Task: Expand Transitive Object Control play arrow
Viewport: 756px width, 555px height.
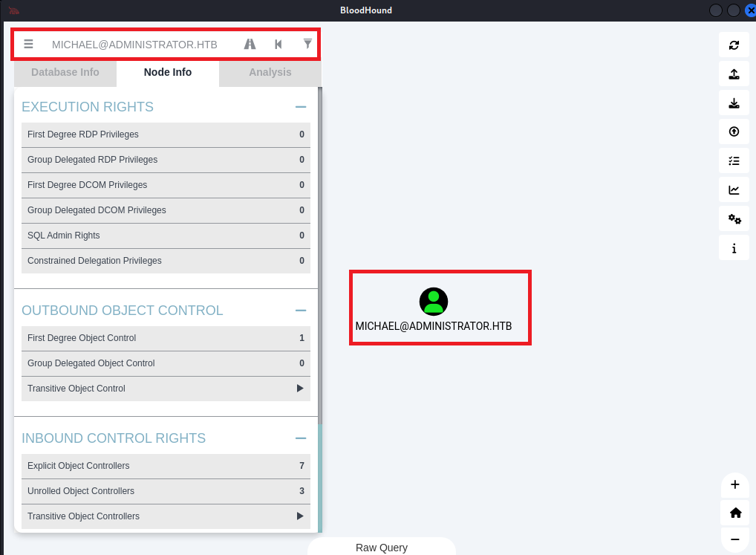Action: click(x=300, y=389)
